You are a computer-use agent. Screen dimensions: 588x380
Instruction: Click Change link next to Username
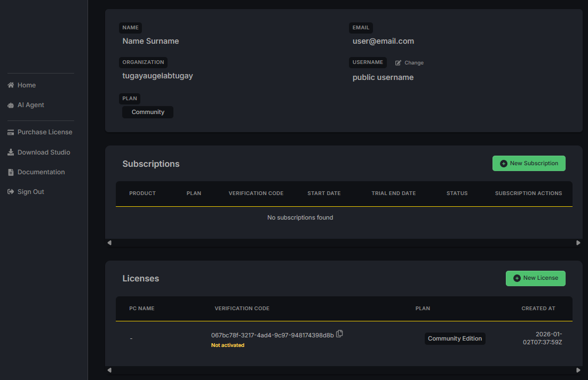[x=414, y=63]
